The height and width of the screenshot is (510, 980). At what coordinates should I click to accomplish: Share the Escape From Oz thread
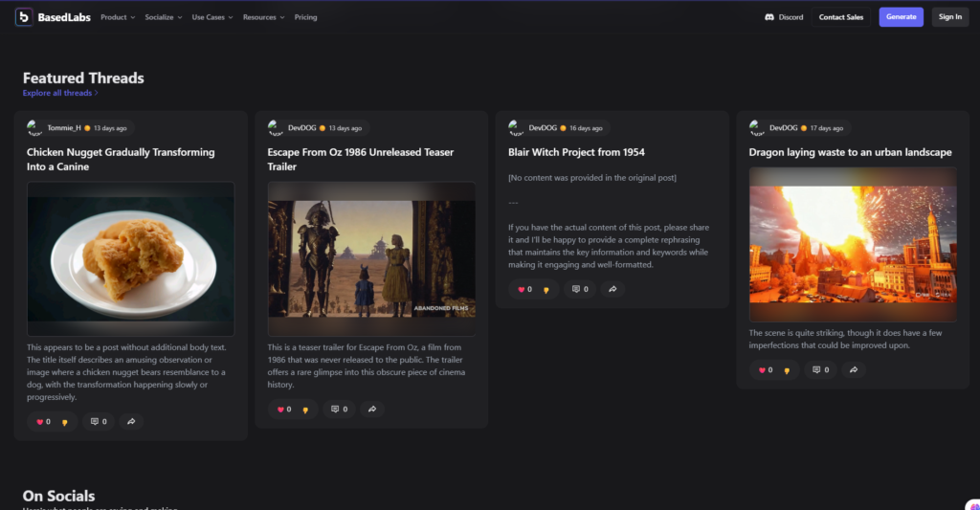pyautogui.click(x=372, y=410)
